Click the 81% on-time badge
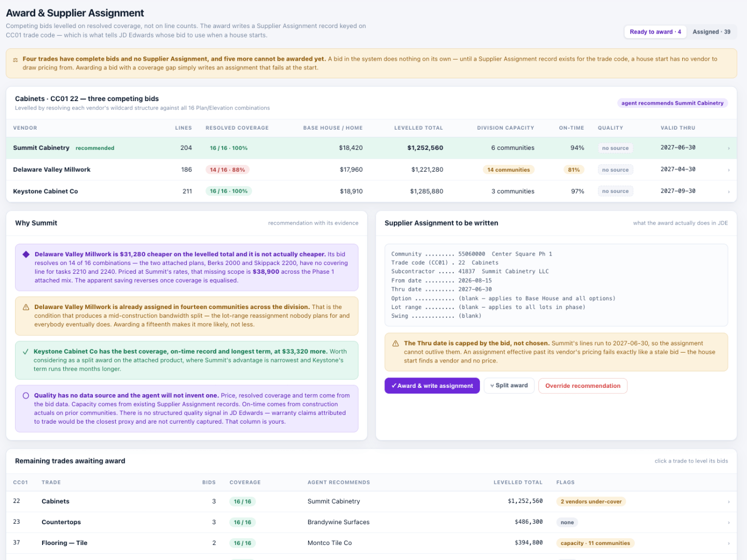 (x=574, y=170)
